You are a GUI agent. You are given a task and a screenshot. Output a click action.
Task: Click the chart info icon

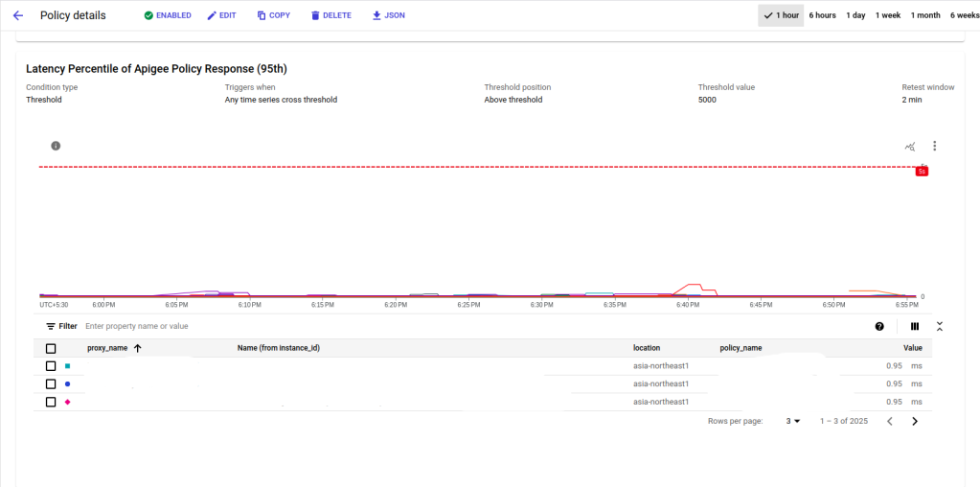pos(56,146)
